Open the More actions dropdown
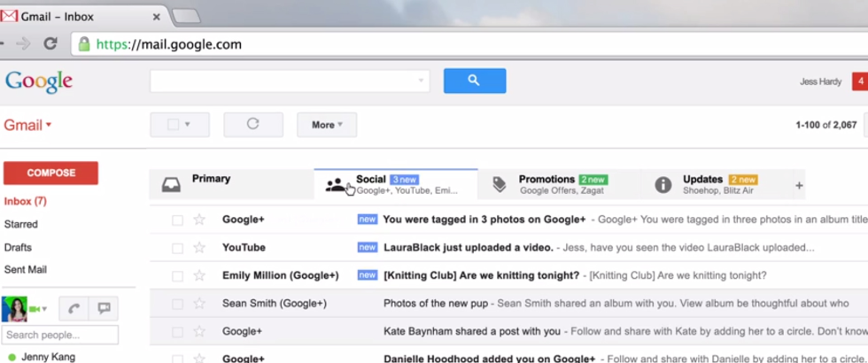This screenshot has height=363, width=868. click(x=327, y=125)
